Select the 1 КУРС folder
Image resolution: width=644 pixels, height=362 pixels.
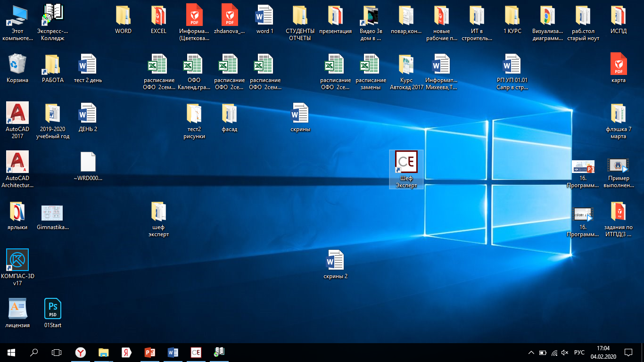[x=512, y=20]
